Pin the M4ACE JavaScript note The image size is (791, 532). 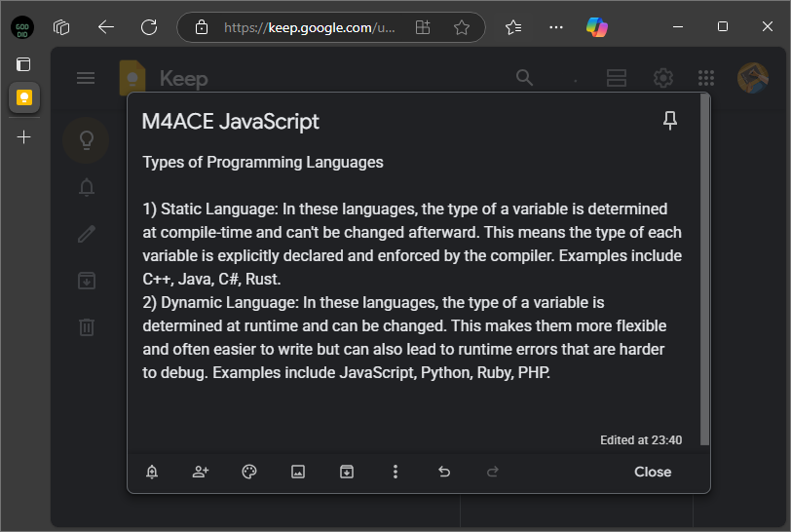pyautogui.click(x=670, y=121)
